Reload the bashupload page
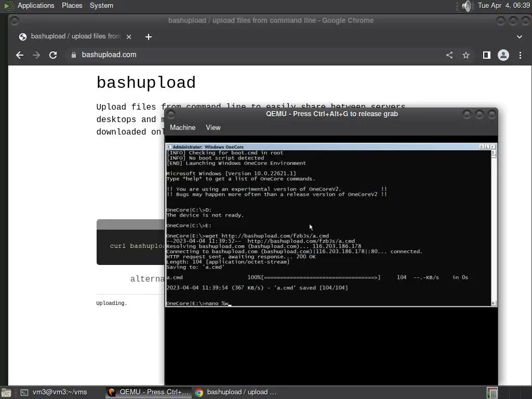The width and height of the screenshot is (532, 399). (x=53, y=55)
